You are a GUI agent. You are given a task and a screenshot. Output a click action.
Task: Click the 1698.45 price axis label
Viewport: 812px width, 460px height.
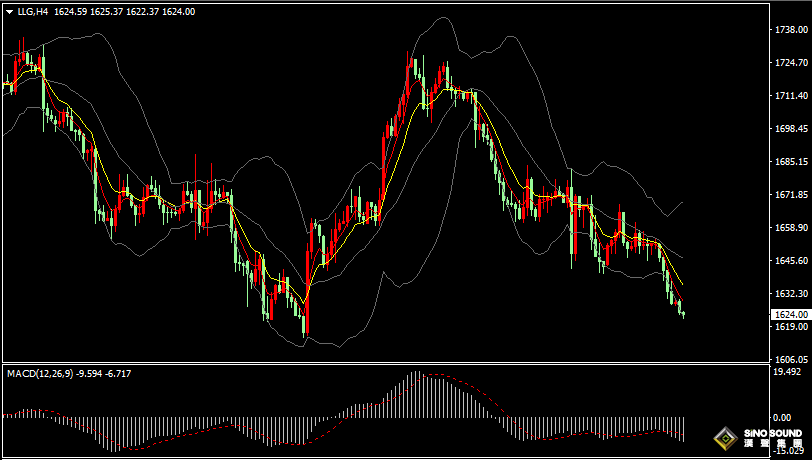[x=791, y=129]
